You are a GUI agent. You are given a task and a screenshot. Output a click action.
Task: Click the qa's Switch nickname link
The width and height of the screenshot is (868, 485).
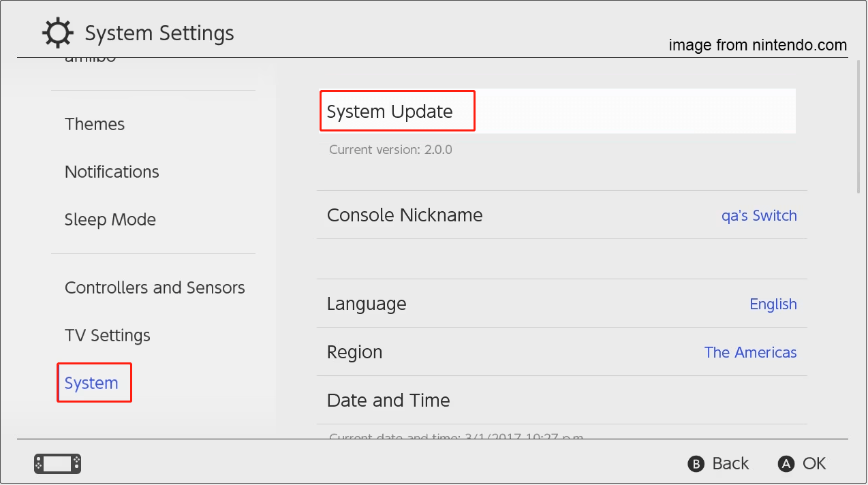[x=759, y=215]
